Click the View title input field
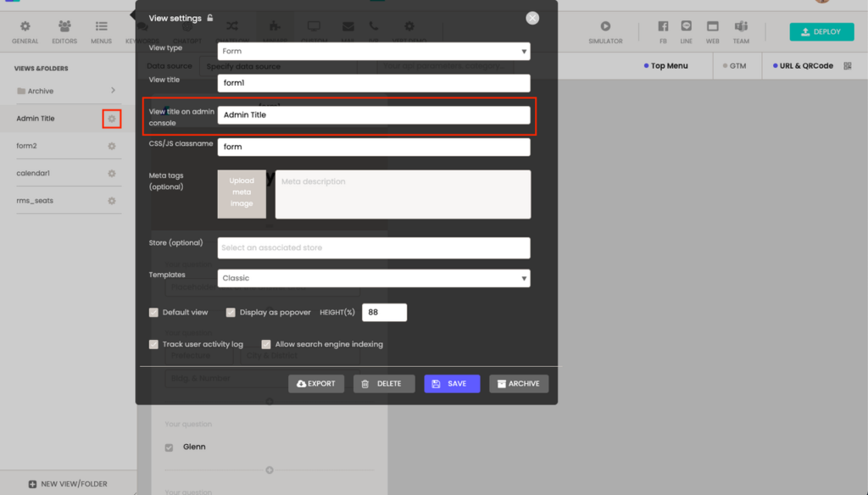The image size is (868, 495). [x=373, y=83]
